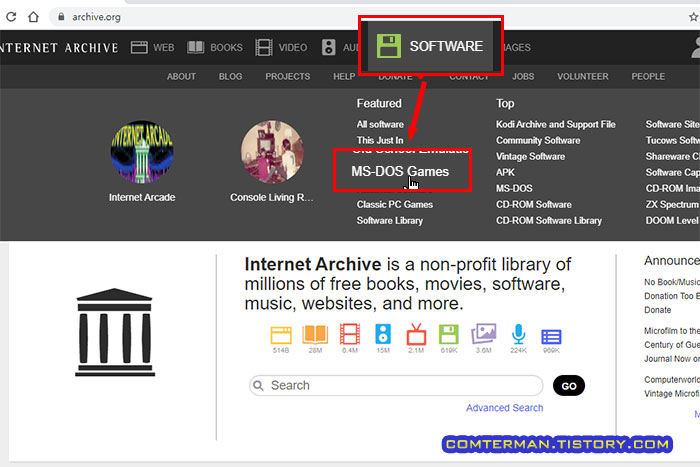The height and width of the screenshot is (467, 700).
Task: Go to PROJECTS page
Action: 288,76
